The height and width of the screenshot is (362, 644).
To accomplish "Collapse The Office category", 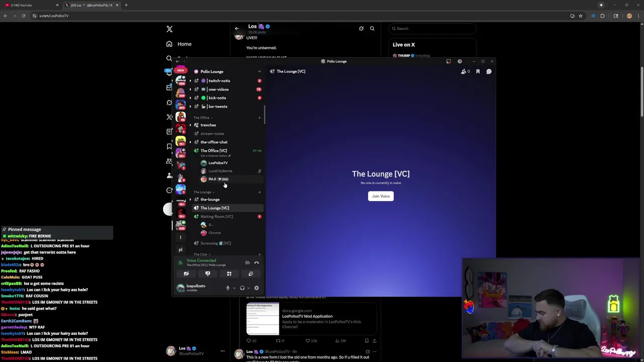I will pos(203,118).
